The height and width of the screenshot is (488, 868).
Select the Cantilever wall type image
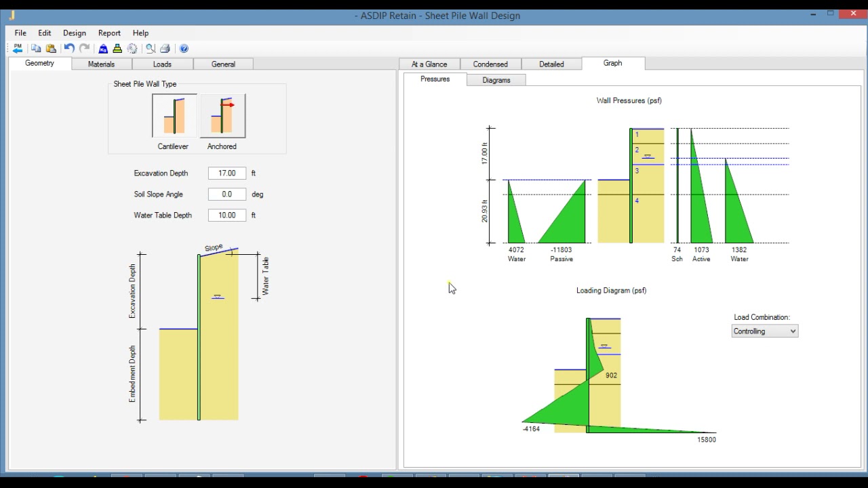[174, 116]
